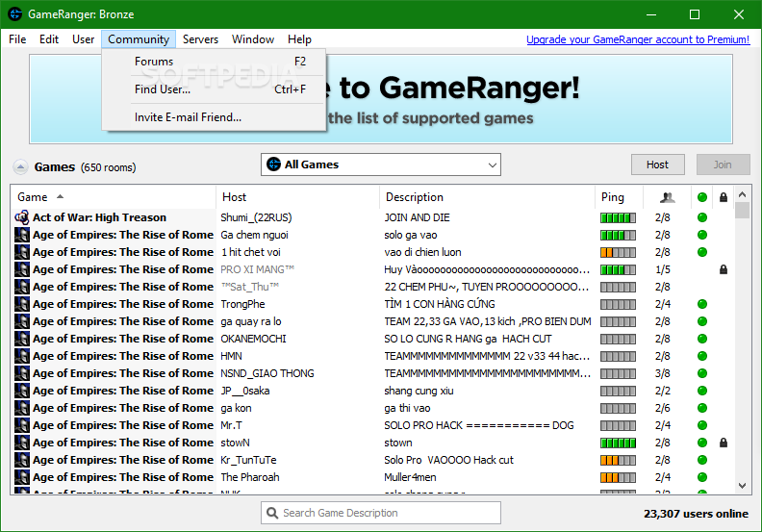This screenshot has height=532, width=762.
Task: Click game icon in The Pharoah row
Action: [22, 477]
